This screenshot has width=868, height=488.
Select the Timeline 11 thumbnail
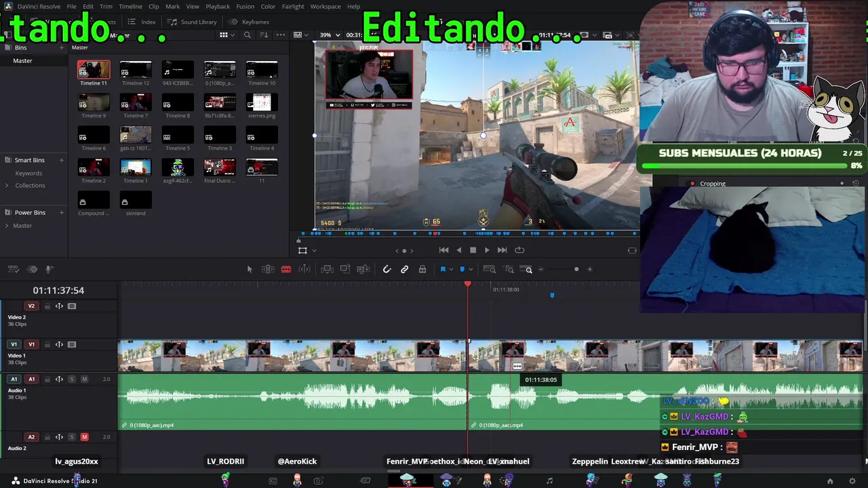click(x=94, y=70)
